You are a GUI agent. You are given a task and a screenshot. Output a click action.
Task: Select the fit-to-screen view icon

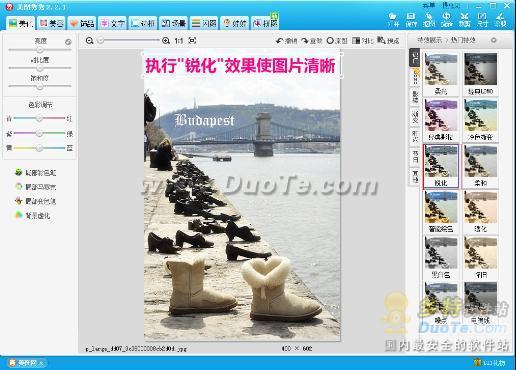coord(192,41)
